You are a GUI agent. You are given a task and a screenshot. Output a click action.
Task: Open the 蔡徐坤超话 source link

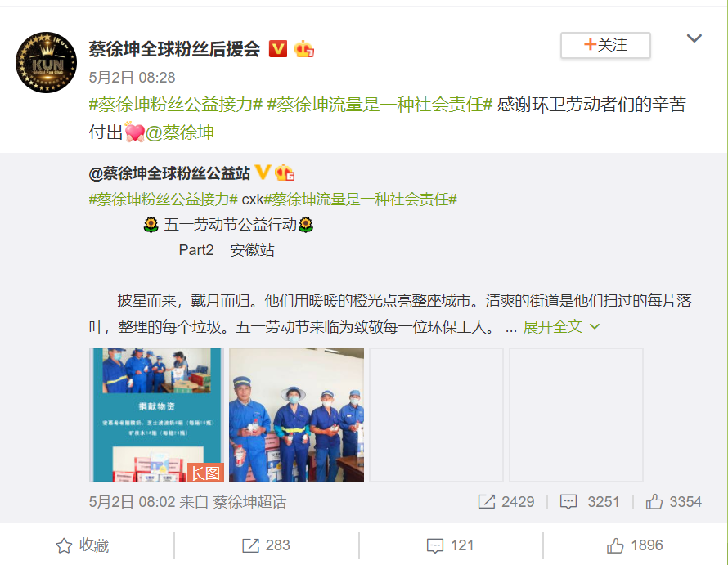pyautogui.click(x=249, y=502)
